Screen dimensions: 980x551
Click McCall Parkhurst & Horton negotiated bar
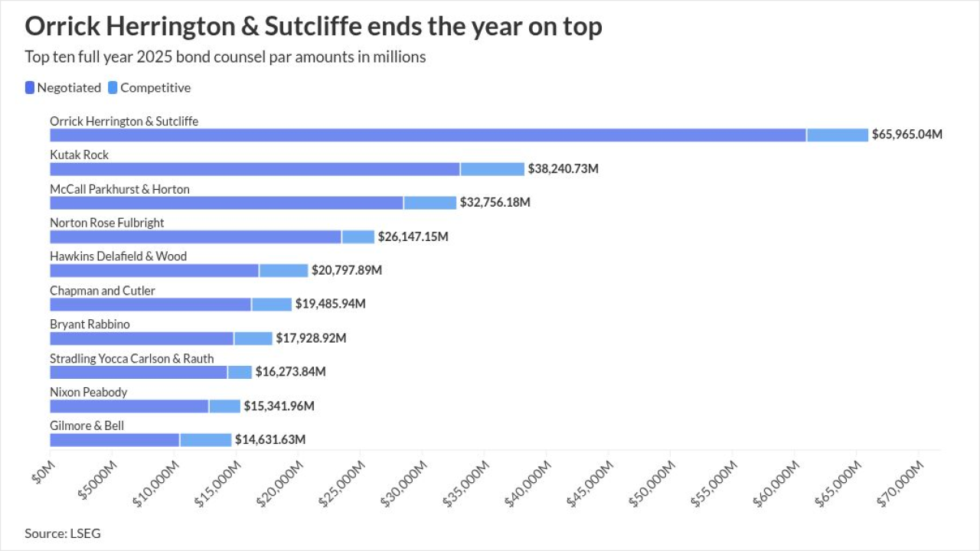click(x=227, y=203)
